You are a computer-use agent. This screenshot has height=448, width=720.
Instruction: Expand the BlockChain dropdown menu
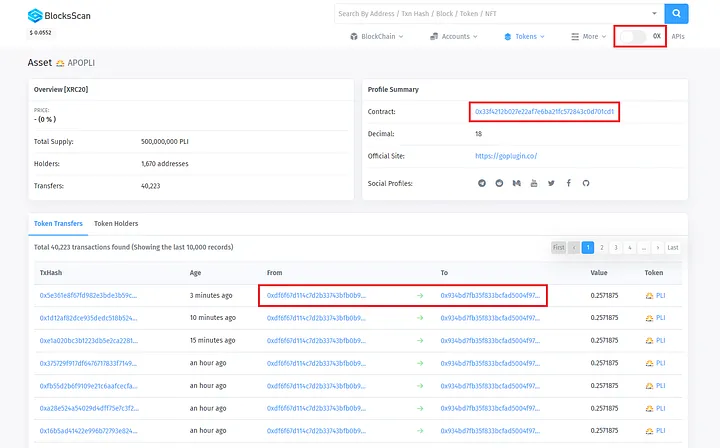coord(377,36)
